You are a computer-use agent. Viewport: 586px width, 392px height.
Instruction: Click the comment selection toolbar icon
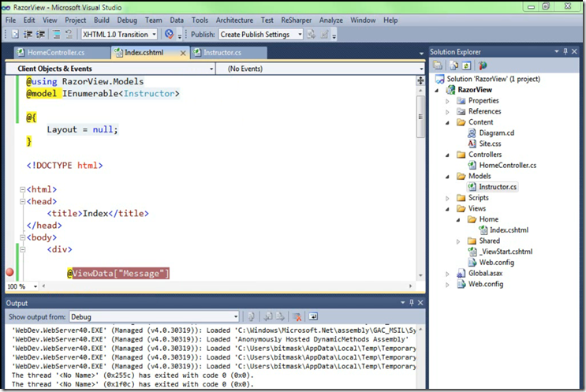[x=57, y=35]
